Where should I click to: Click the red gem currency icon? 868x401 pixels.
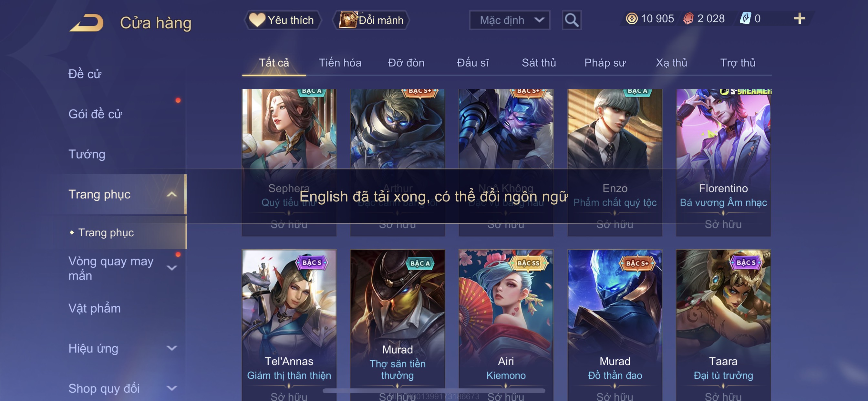[688, 18]
